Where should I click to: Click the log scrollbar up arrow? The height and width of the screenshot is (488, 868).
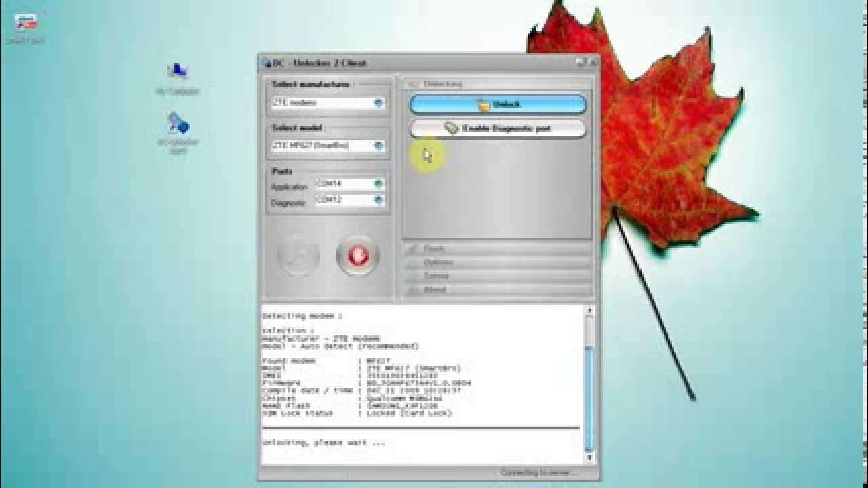[589, 310]
